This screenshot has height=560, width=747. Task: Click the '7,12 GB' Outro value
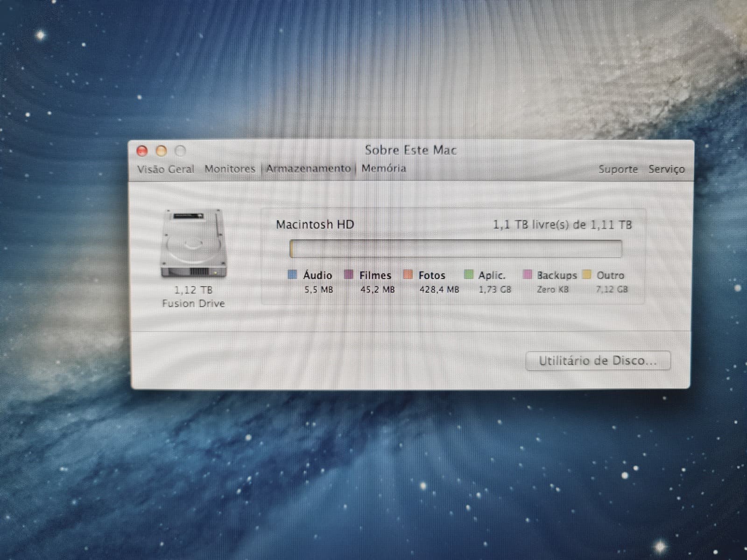612,289
